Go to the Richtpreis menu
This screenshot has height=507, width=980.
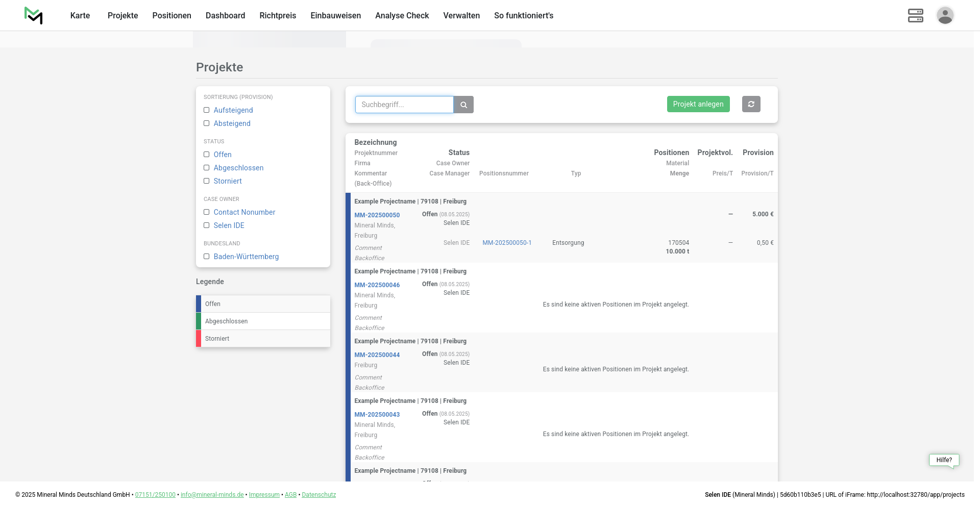point(278,15)
